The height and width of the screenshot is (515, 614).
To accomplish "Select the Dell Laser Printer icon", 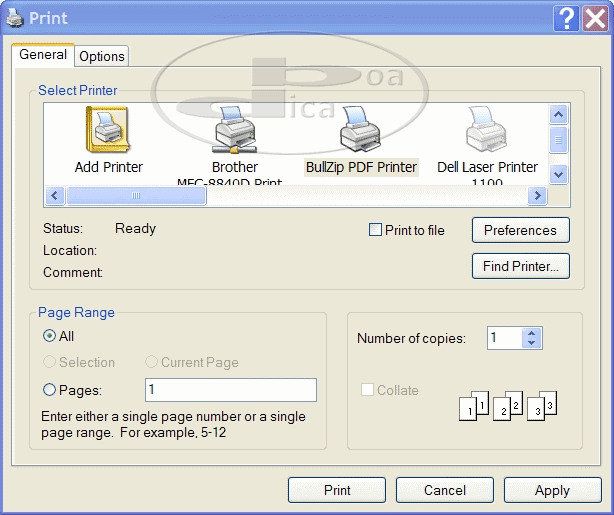I will pyautogui.click(x=486, y=130).
